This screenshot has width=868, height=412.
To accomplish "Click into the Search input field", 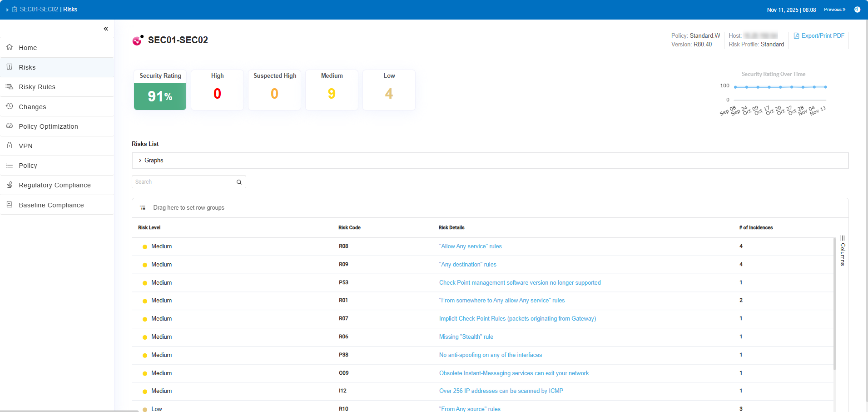I will [184, 182].
